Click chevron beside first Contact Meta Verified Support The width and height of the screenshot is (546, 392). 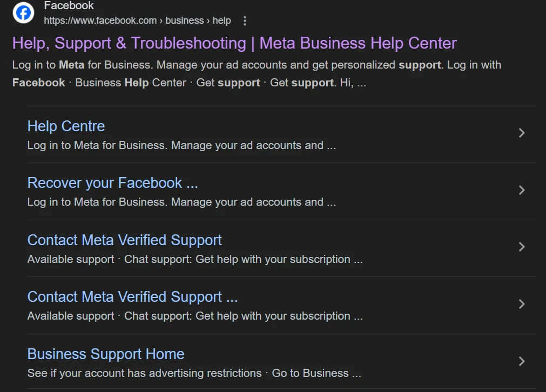coord(522,247)
